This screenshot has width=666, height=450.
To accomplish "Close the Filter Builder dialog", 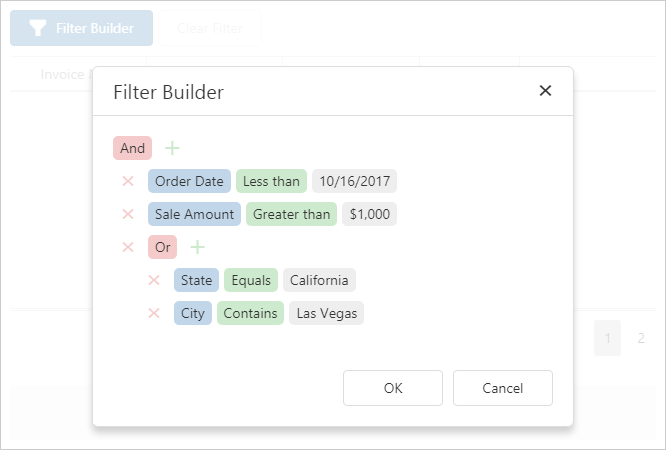I will tap(545, 91).
